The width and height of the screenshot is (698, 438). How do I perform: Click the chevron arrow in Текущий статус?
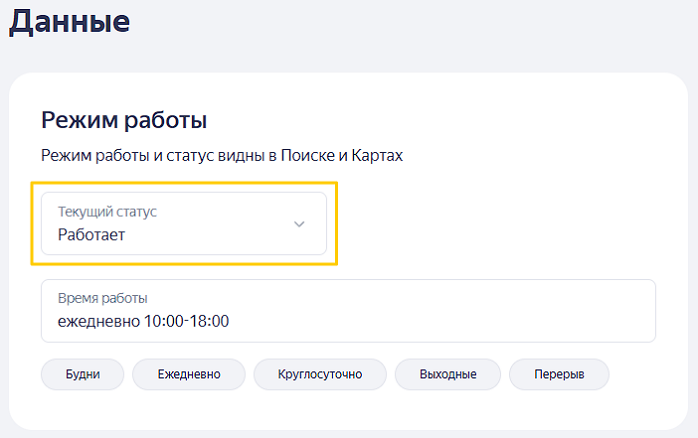(299, 224)
